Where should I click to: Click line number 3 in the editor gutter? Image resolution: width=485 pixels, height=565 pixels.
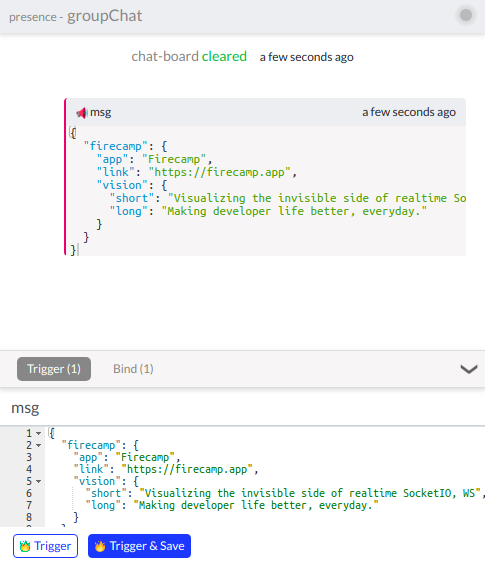29,457
